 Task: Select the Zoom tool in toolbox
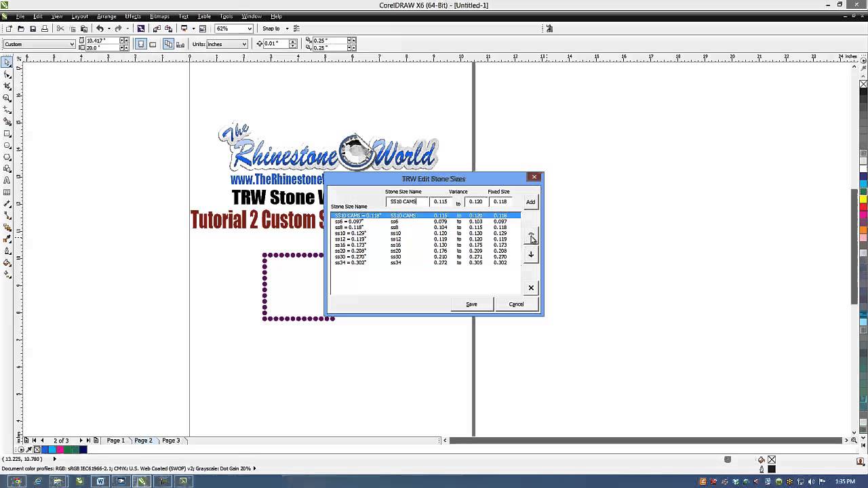coord(7,98)
